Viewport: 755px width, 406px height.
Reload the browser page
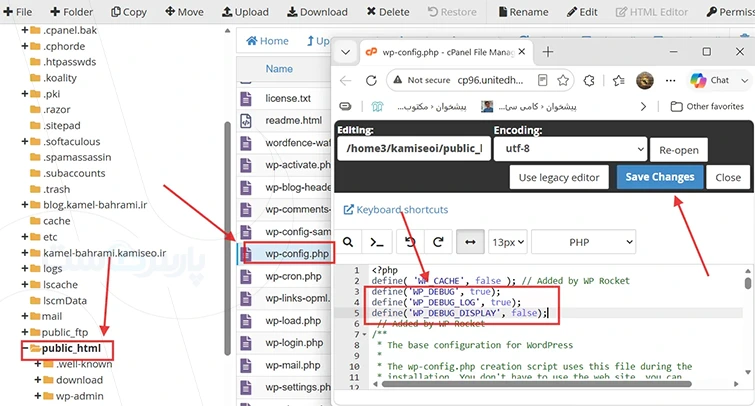pos(371,80)
